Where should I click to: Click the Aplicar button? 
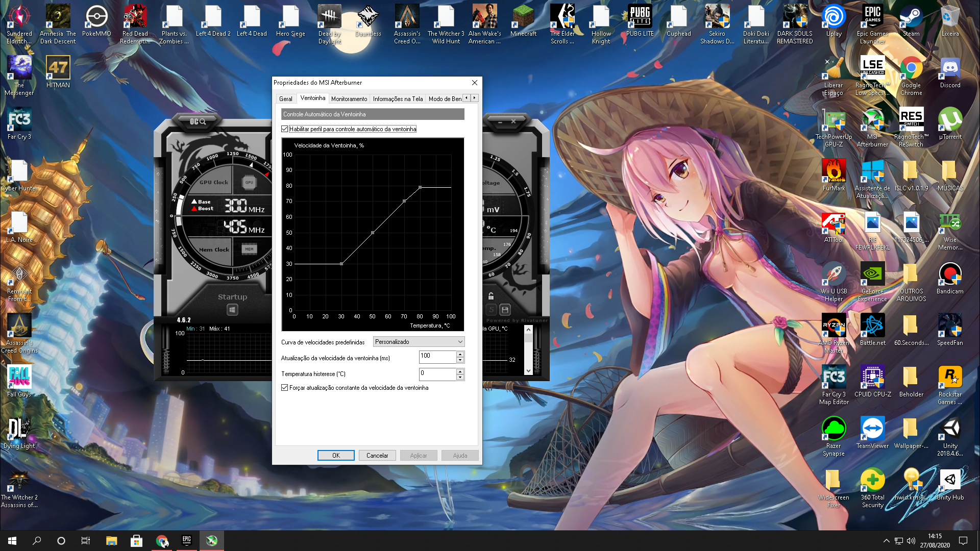(419, 456)
